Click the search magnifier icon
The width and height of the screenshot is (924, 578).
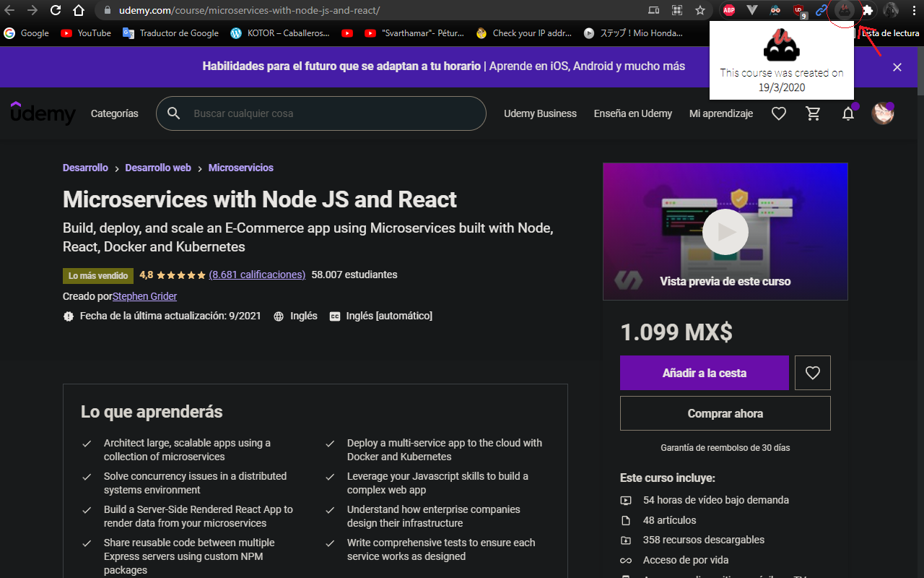[174, 113]
